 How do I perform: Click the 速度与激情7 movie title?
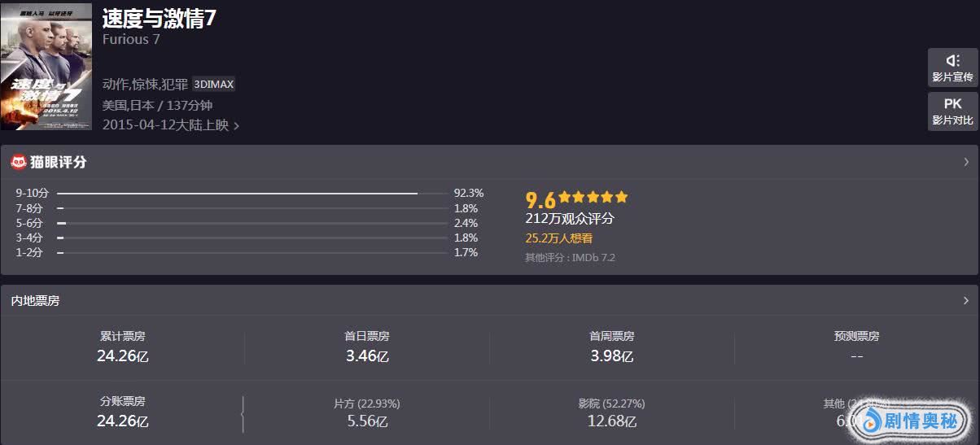point(160,19)
